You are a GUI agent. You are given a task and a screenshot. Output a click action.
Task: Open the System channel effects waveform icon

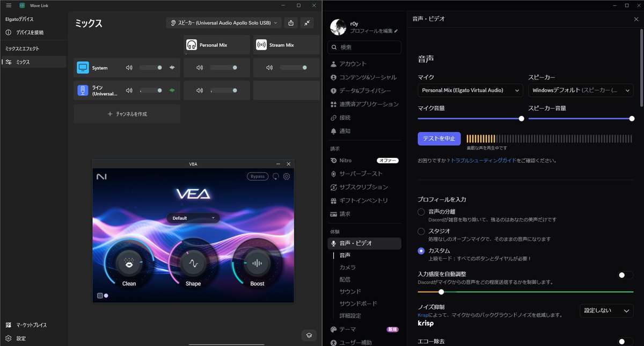(172, 68)
